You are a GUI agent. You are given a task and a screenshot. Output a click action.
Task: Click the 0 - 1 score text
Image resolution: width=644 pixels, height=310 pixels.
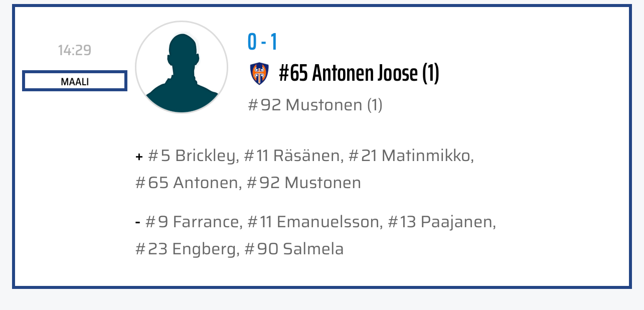pyautogui.click(x=262, y=42)
